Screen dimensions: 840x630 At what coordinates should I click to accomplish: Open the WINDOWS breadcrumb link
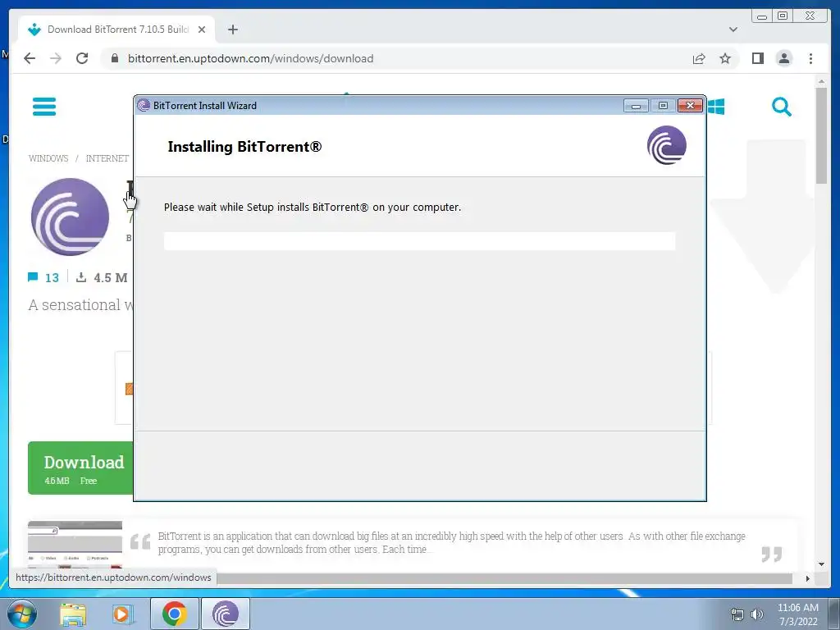click(x=48, y=158)
